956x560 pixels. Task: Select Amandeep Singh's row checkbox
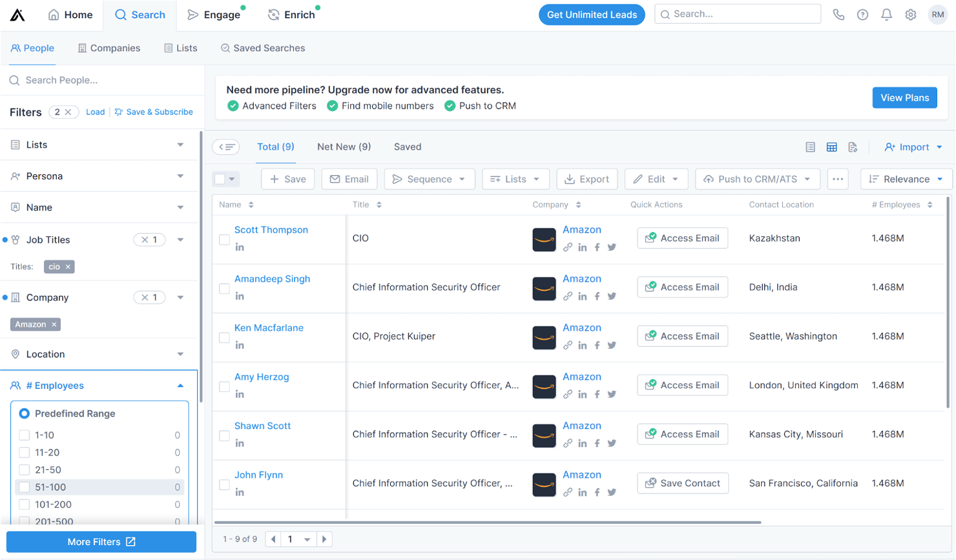224,289
